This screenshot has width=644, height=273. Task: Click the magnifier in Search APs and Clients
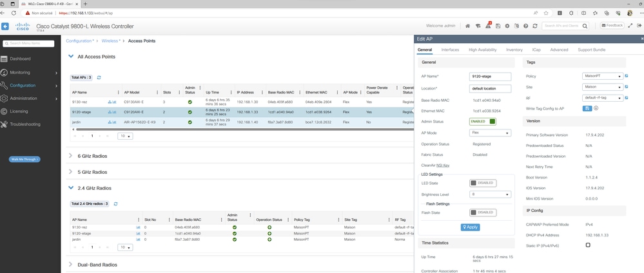(585, 26)
